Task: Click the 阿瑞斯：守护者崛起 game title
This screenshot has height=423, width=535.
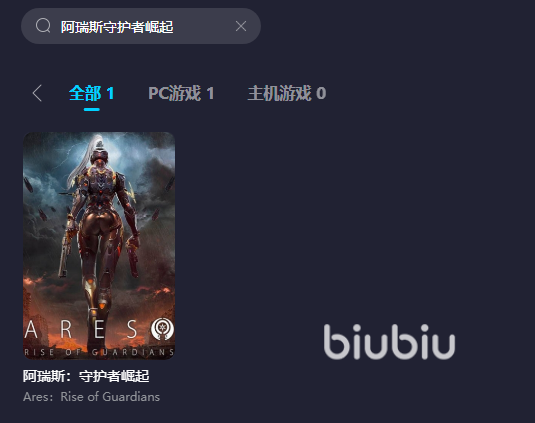Action: (86, 376)
